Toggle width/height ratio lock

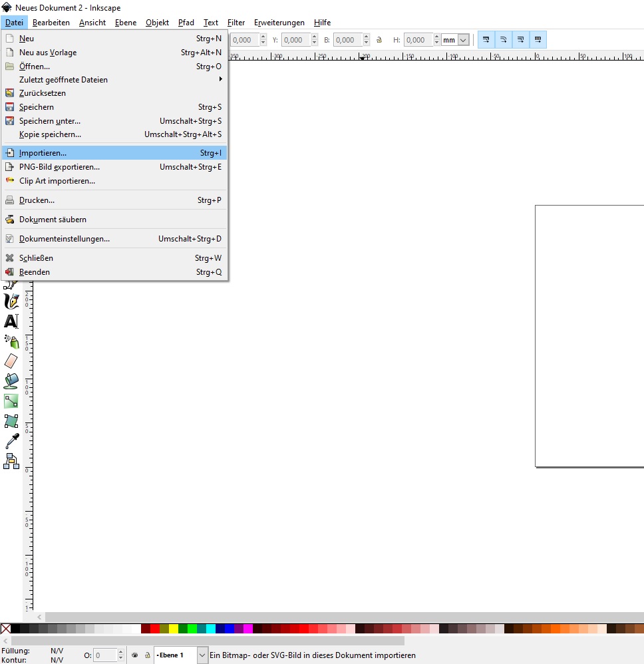click(379, 40)
